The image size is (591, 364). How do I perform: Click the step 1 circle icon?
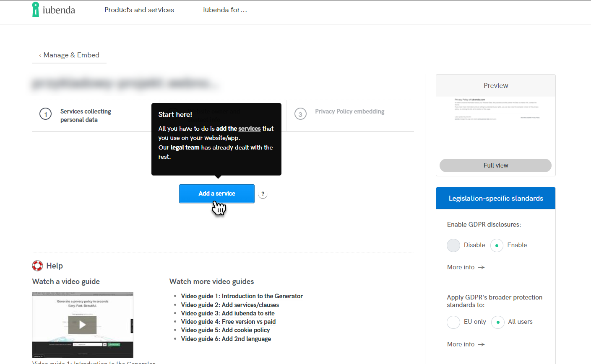(x=45, y=114)
